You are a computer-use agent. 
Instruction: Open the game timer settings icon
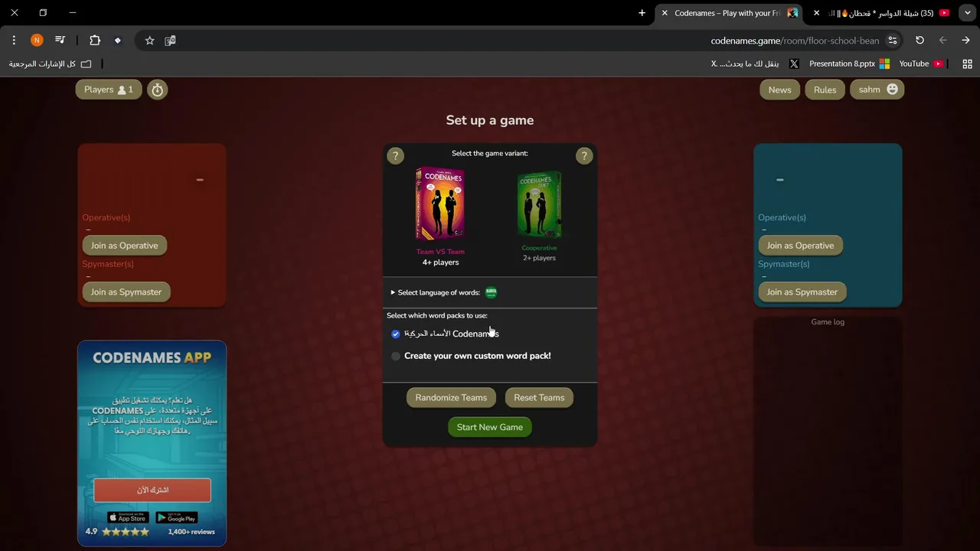click(x=157, y=90)
